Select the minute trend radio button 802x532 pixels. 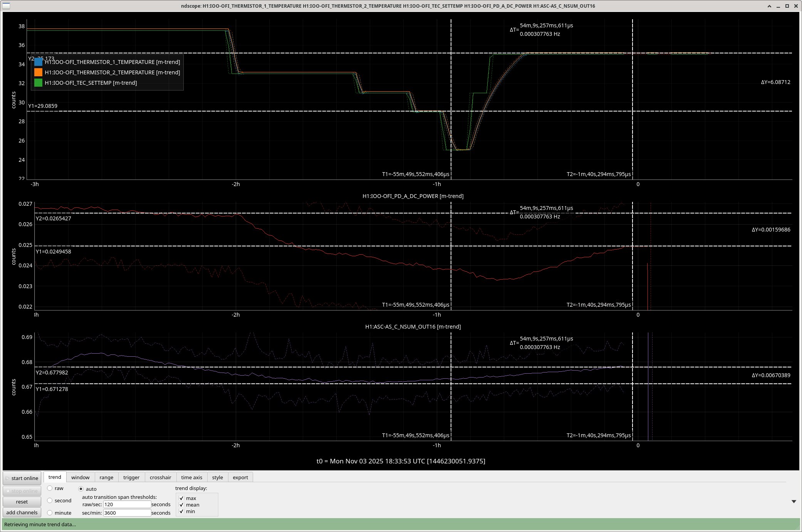click(50, 513)
